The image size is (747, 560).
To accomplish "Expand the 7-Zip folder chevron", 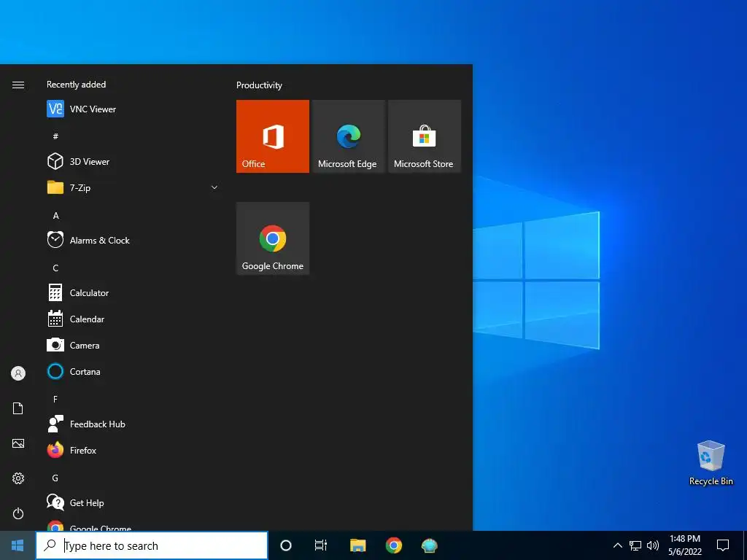I will (x=214, y=187).
